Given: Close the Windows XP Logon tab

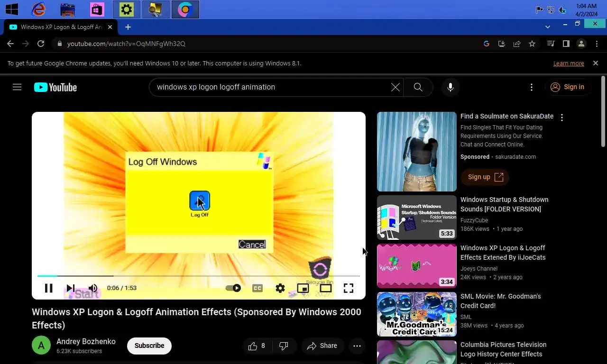Looking at the screenshot, I should (x=110, y=27).
